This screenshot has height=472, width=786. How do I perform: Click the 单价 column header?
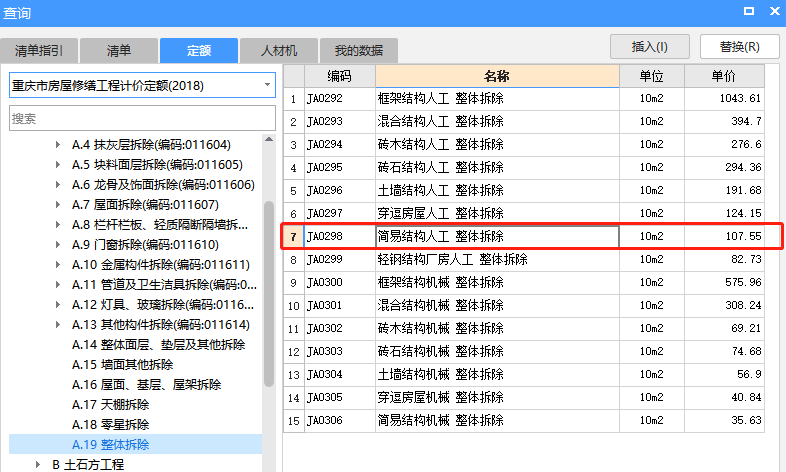coord(724,76)
